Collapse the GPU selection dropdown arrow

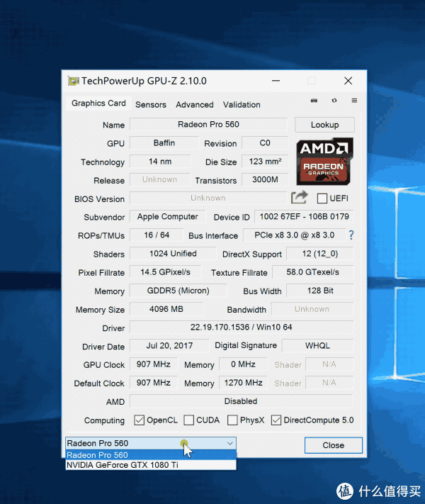230,443
